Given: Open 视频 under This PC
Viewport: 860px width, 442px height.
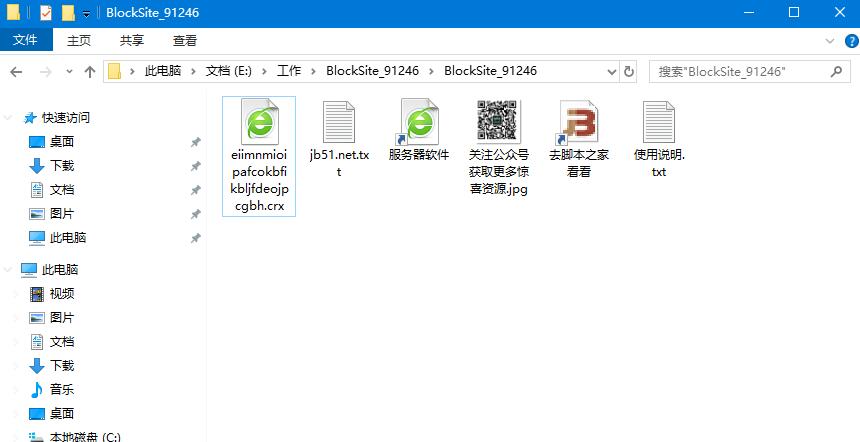Looking at the screenshot, I should 61,294.
